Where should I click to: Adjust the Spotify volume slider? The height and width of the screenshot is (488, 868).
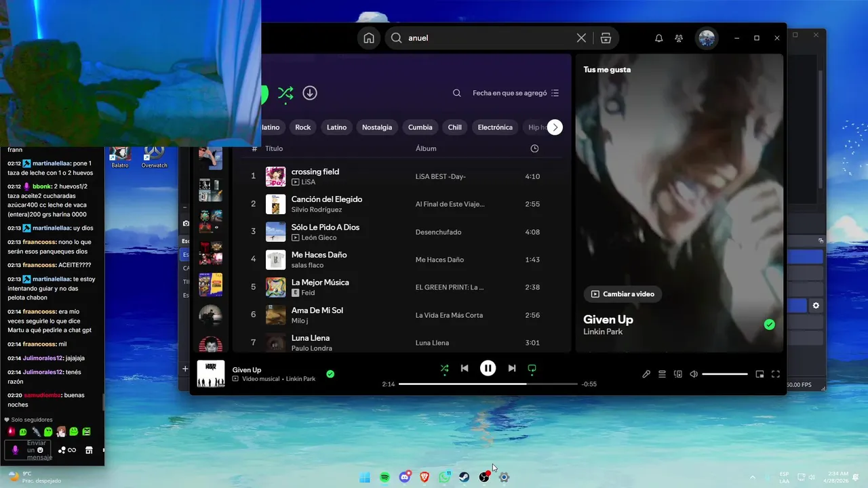click(725, 373)
